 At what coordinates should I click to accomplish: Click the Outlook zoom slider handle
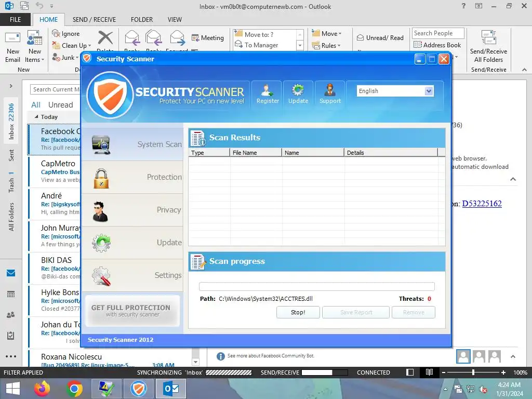473,372
